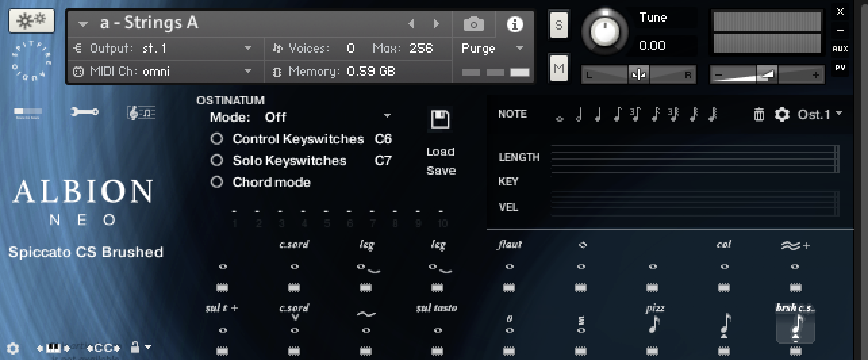868x360 pixels.
Task: Open the Kontakt instrument edit gears button
Action: 31,21
